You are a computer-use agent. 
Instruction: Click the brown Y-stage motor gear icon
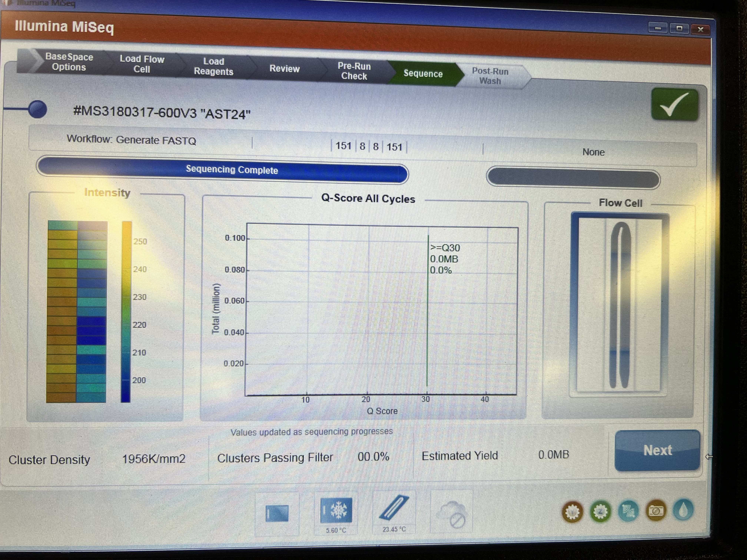(572, 512)
